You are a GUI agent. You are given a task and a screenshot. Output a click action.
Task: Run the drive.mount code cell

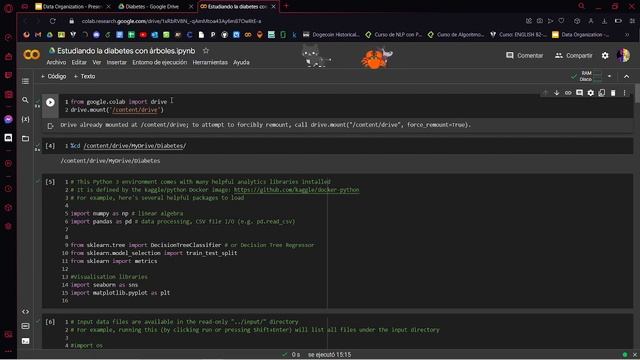50,102
